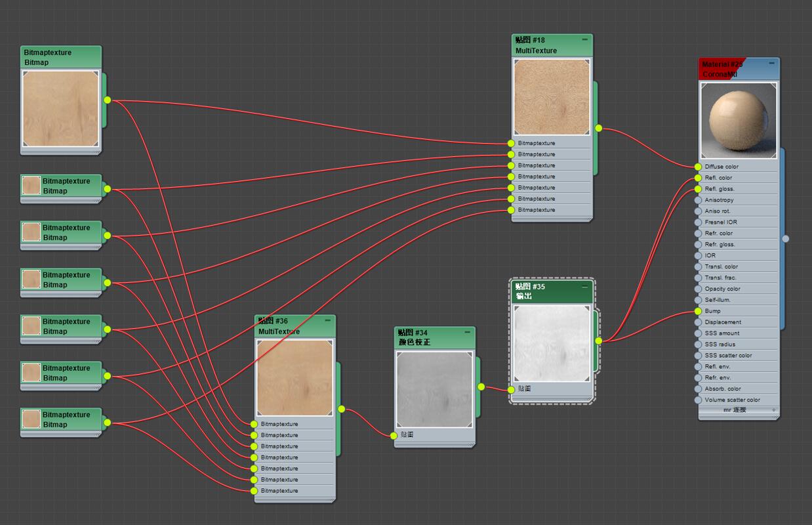The height and width of the screenshot is (525, 812).
Task: Click 贴图 input socket on 颜色校正 node
Action: [x=394, y=435]
